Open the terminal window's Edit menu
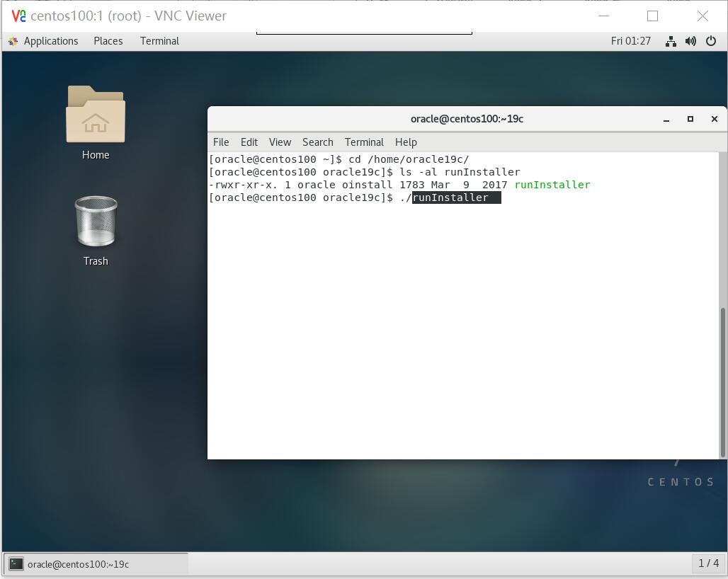 tap(249, 142)
